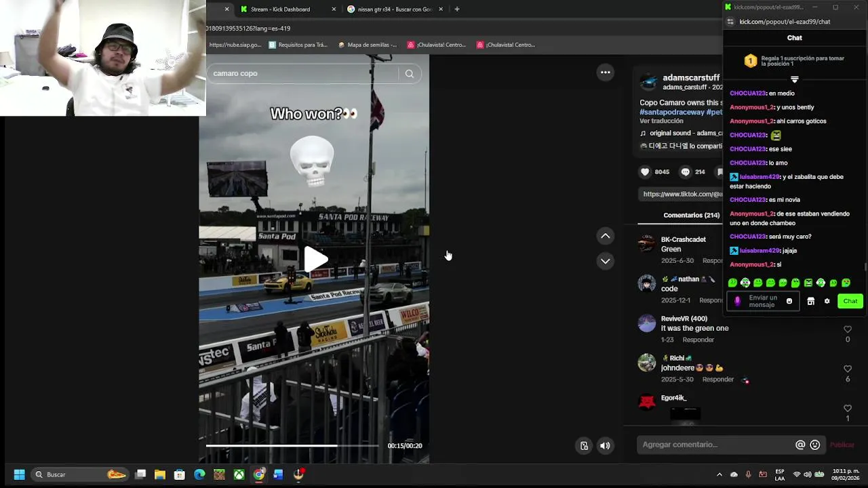Close the Kick Dashboard browser tab
The width and height of the screenshot is (868, 488).
334,9
